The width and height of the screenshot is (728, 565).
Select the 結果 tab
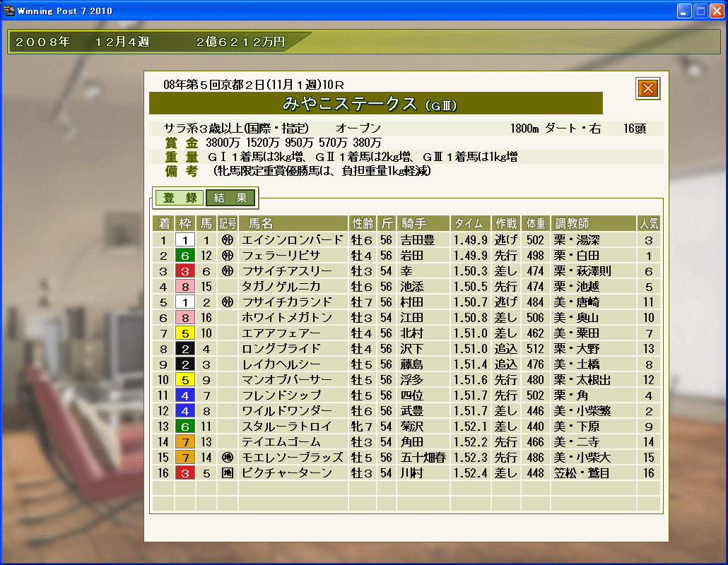point(230,198)
